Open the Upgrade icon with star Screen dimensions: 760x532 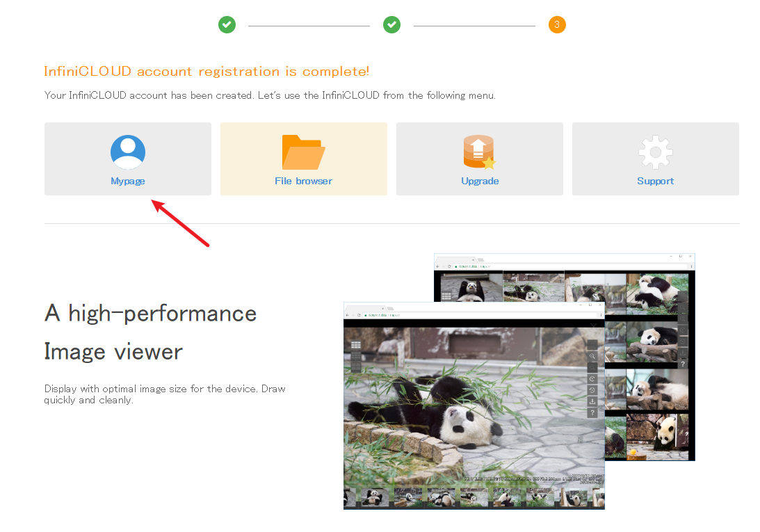pos(479,152)
